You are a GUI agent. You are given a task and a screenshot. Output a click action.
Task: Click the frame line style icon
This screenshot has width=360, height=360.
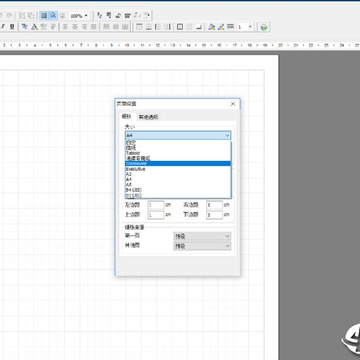(230, 27)
